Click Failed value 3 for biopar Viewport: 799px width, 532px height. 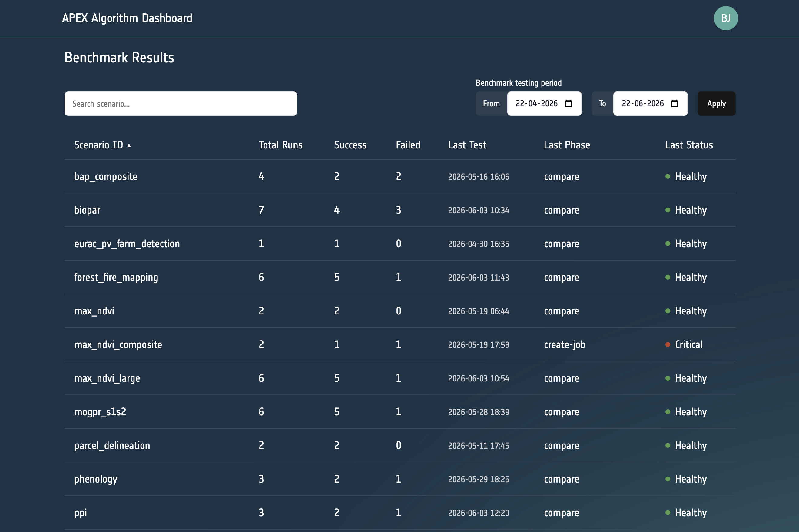click(399, 210)
